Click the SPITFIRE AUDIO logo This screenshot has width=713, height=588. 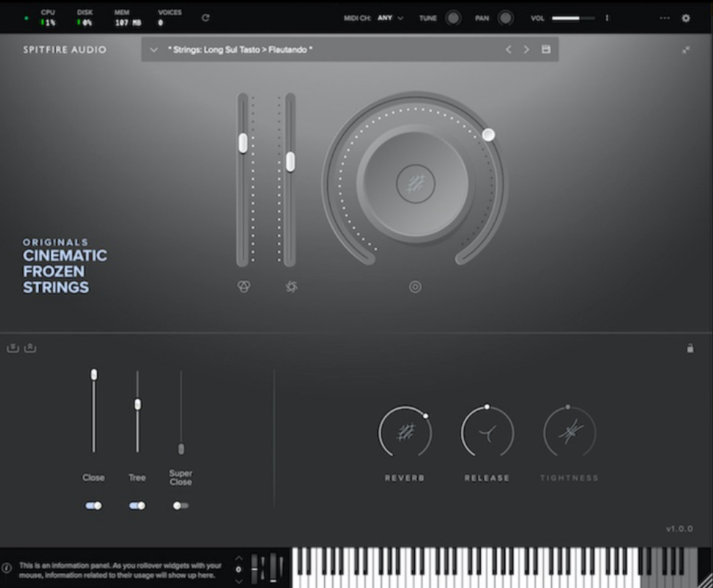tap(65, 49)
